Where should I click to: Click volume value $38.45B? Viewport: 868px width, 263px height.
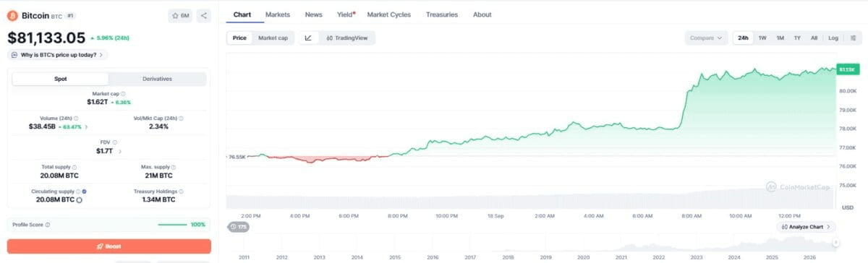(42, 126)
